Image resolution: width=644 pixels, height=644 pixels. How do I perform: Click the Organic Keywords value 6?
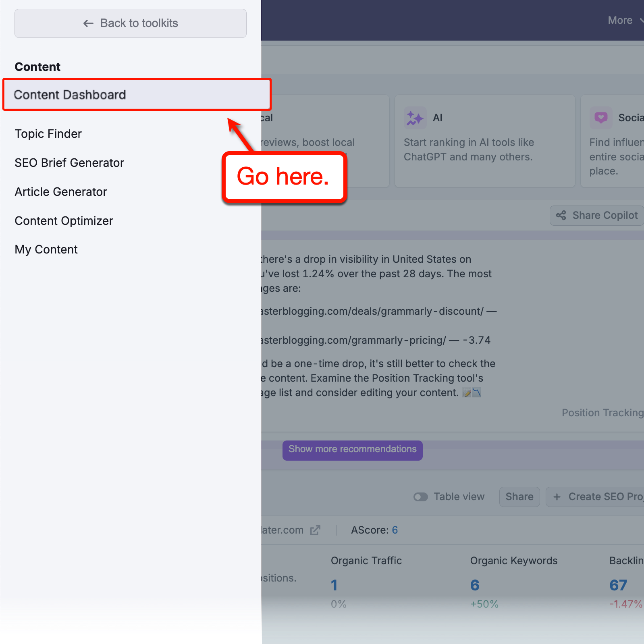475,585
